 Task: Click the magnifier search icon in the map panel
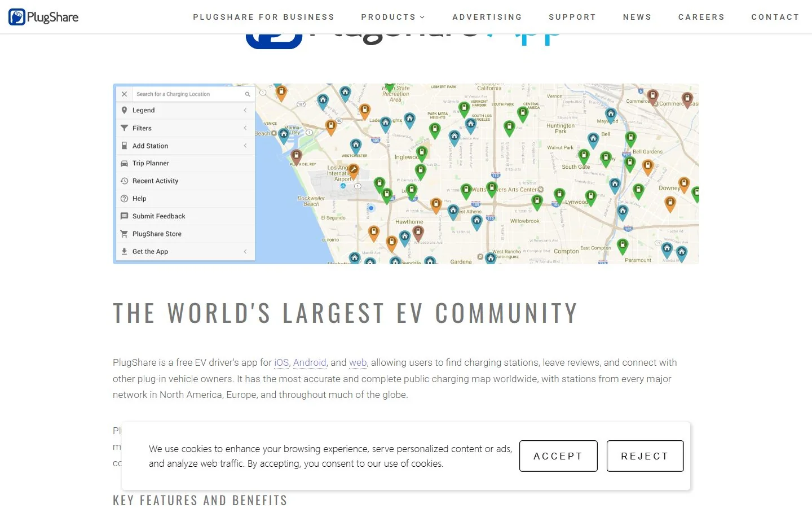coord(247,94)
